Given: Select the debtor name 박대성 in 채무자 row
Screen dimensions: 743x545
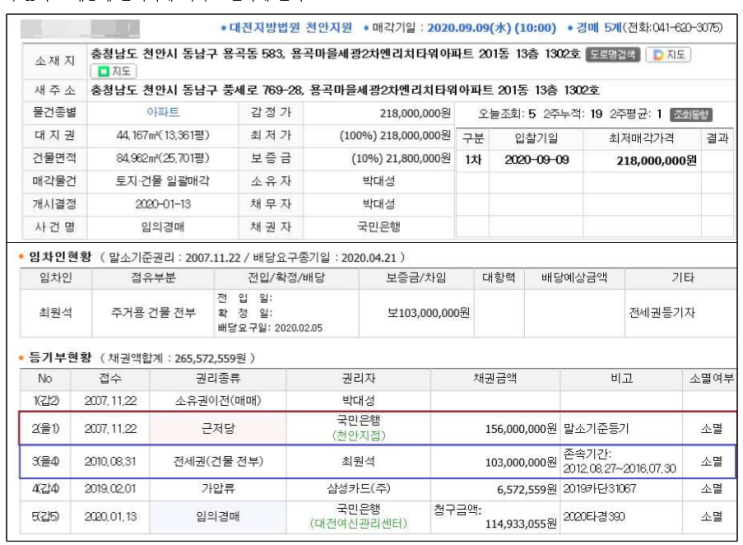Looking at the screenshot, I should pyautogui.click(x=379, y=204).
